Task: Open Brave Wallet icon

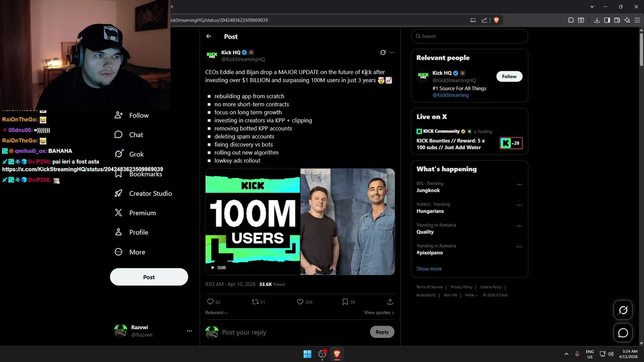Action: pyautogui.click(x=617, y=20)
